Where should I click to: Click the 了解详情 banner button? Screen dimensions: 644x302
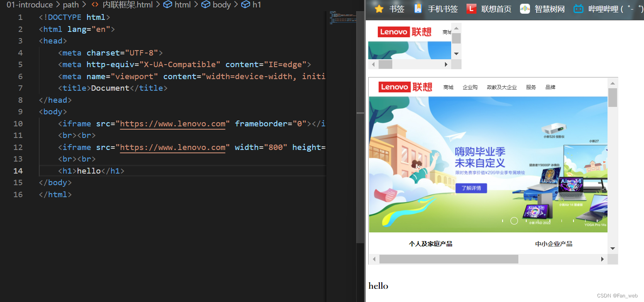pyautogui.click(x=471, y=188)
